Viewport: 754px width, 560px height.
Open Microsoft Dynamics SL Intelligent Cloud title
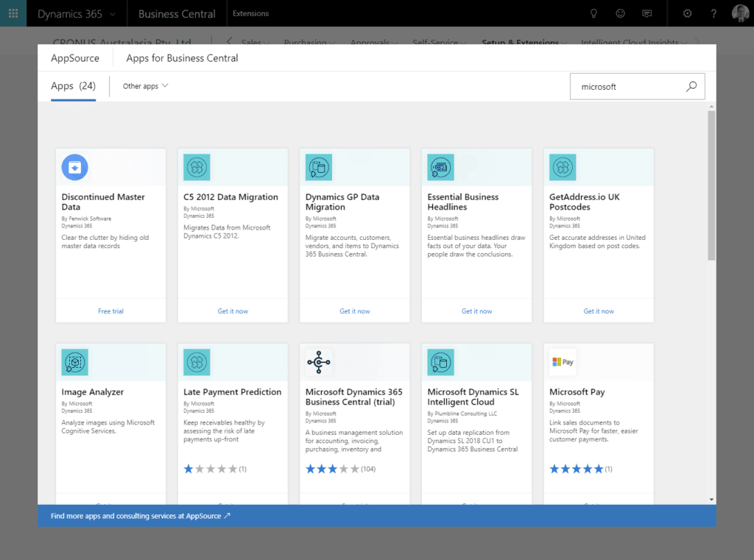pyautogui.click(x=473, y=397)
